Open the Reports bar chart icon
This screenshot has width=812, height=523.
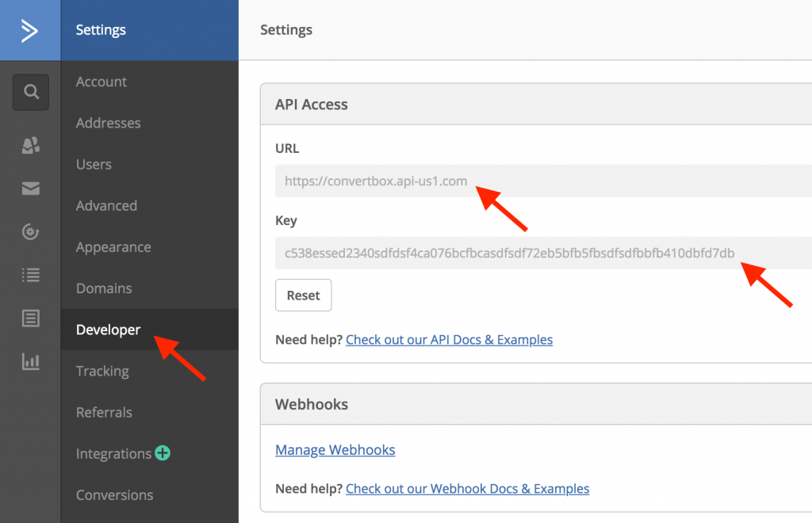pyautogui.click(x=31, y=361)
